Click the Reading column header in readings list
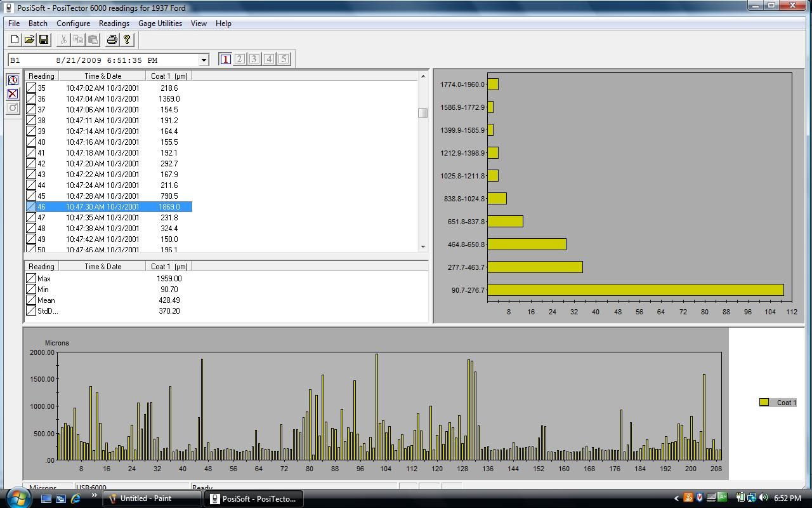Image resolution: width=812 pixels, height=508 pixels. click(x=42, y=76)
